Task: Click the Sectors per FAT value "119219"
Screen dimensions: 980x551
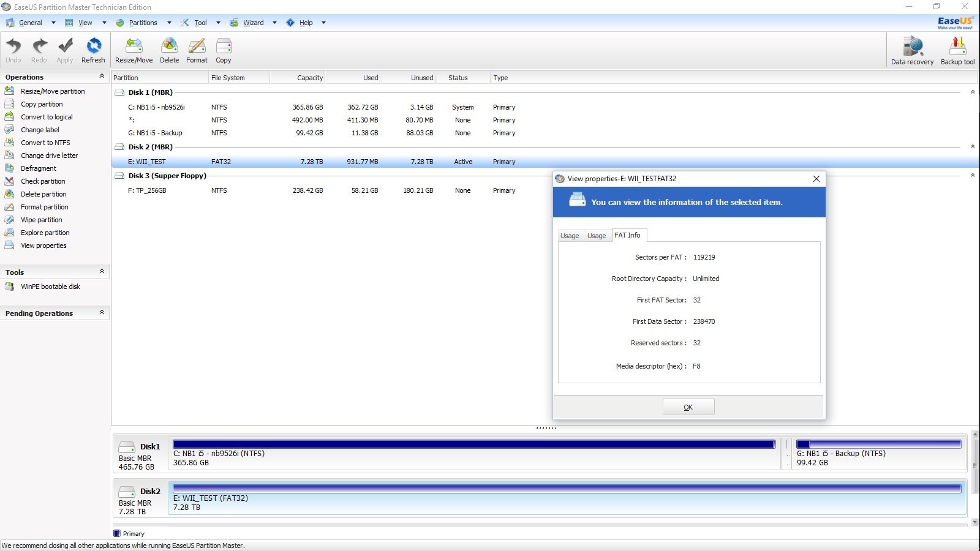Action: (704, 257)
